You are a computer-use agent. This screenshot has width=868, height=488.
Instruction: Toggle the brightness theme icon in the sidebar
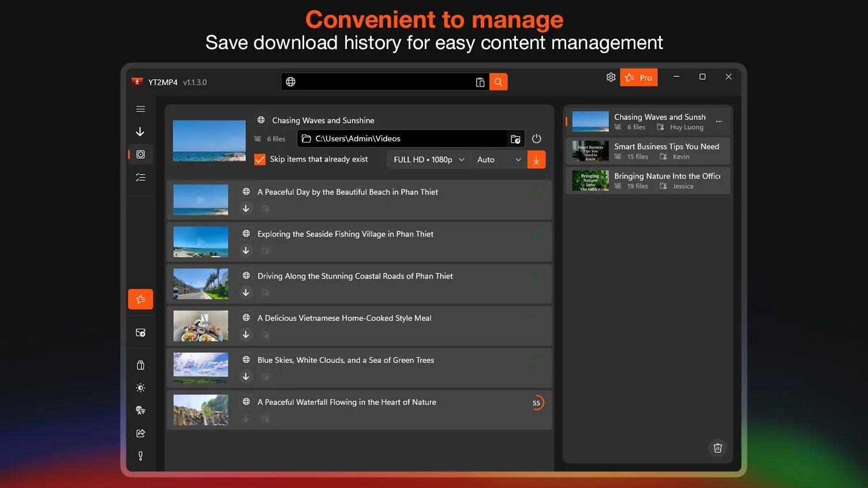click(x=140, y=388)
